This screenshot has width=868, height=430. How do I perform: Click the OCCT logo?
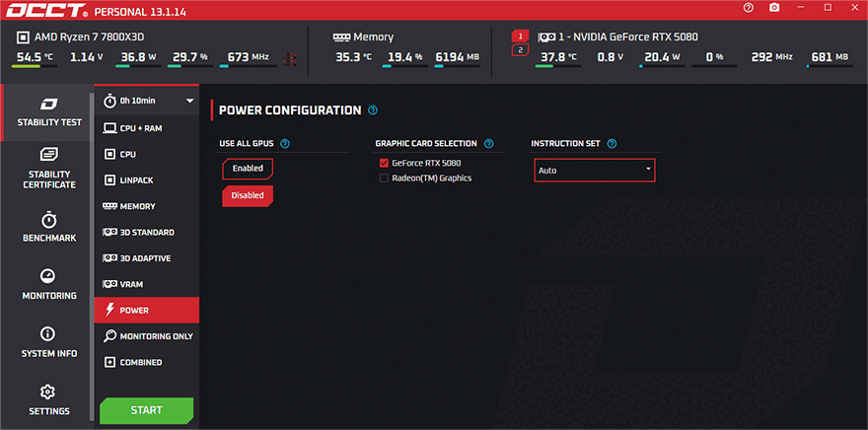pos(46,11)
